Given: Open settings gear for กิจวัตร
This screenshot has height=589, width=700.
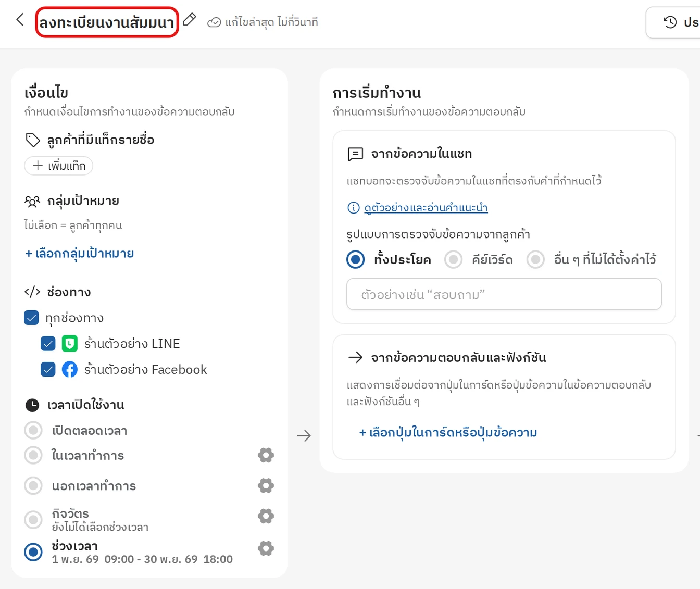Looking at the screenshot, I should click(266, 516).
